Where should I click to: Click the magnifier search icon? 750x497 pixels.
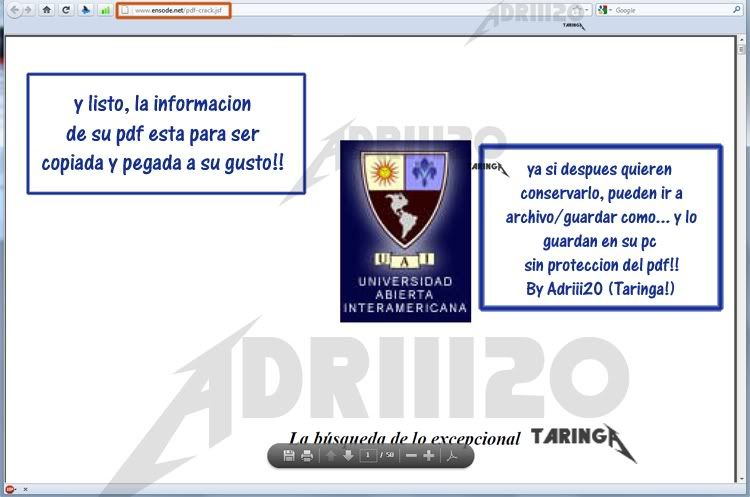click(x=736, y=10)
